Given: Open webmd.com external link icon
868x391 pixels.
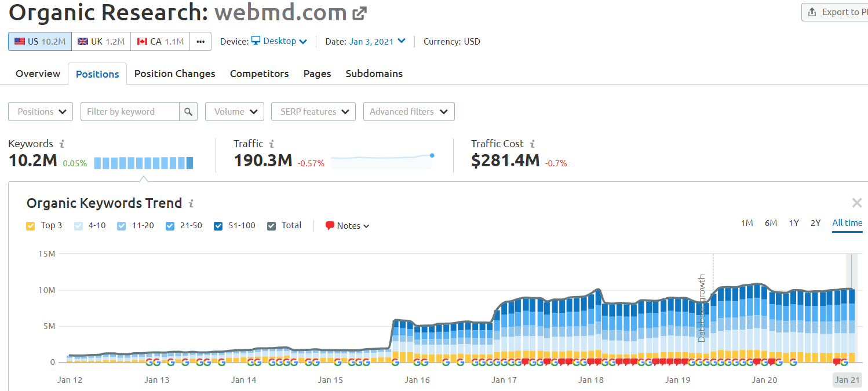Looking at the screenshot, I should point(360,12).
